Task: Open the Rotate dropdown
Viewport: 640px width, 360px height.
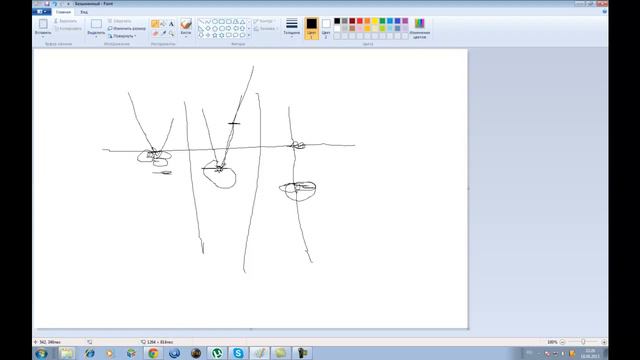Action: tap(122, 36)
